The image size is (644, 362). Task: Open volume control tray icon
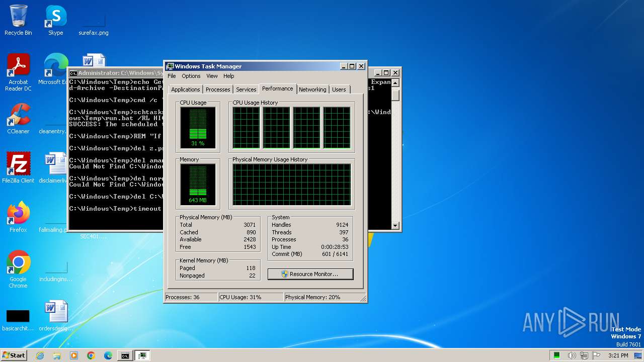point(572,355)
